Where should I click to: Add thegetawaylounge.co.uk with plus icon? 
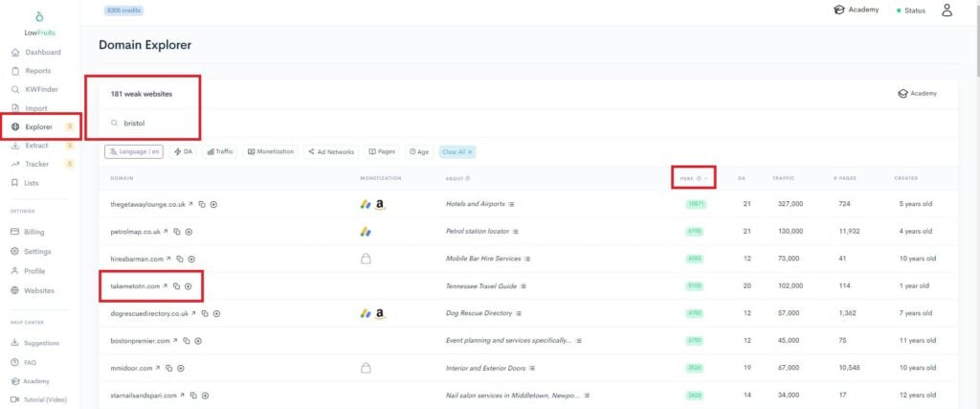[x=213, y=204]
